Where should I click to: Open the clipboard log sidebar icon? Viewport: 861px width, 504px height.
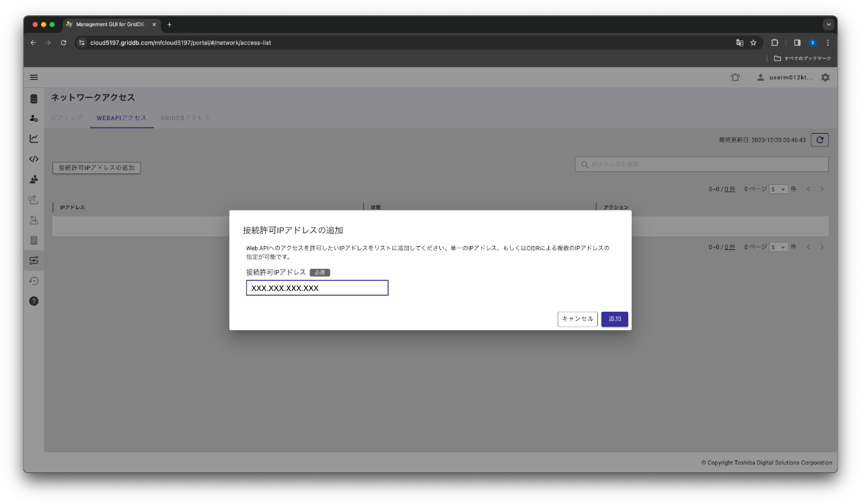34,240
